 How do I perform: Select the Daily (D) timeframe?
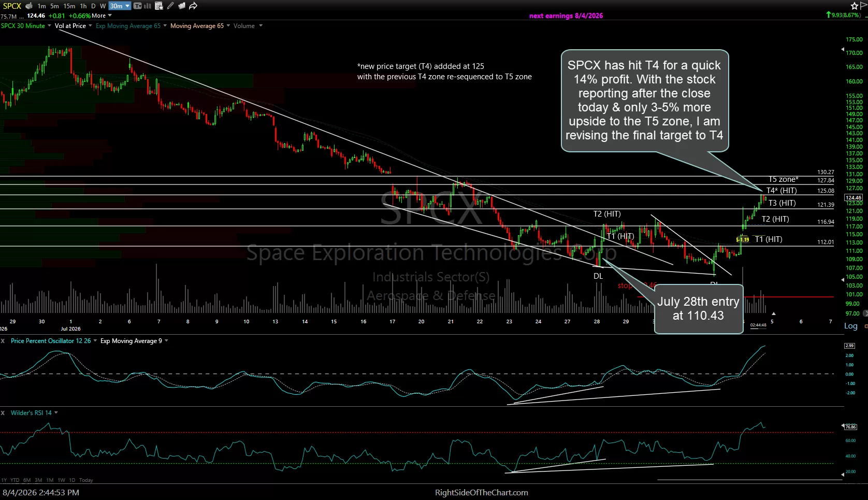tap(93, 6)
